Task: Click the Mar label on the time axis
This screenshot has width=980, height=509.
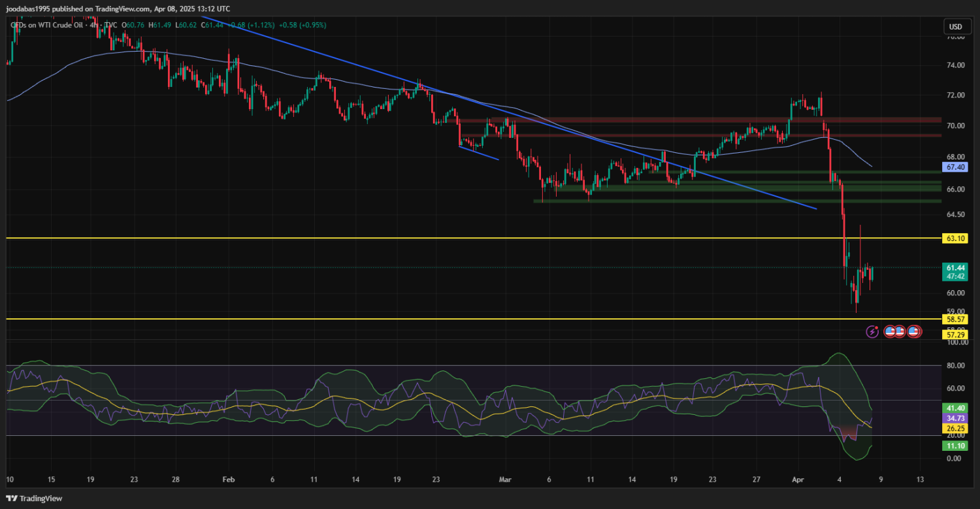Action: coord(505,479)
